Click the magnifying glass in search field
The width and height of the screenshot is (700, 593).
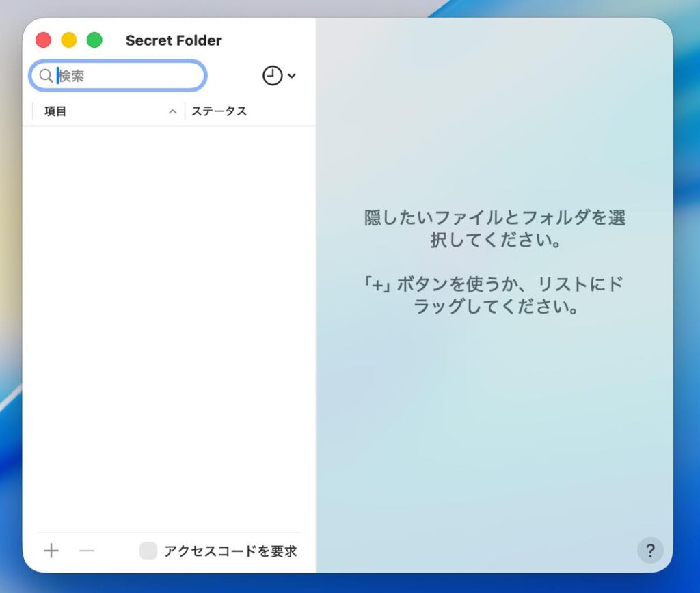pos(46,76)
